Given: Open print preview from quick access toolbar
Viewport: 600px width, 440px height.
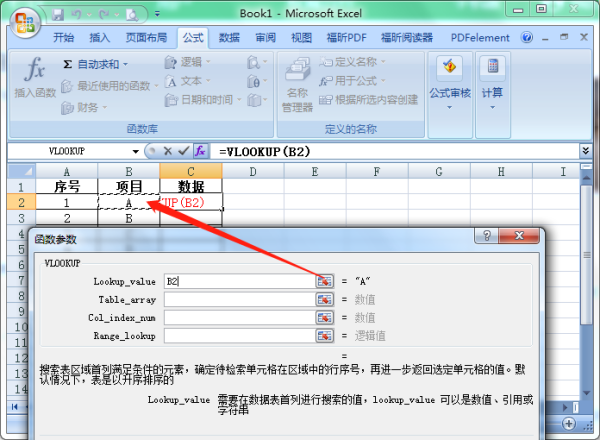Looking at the screenshot, I should point(132,15).
